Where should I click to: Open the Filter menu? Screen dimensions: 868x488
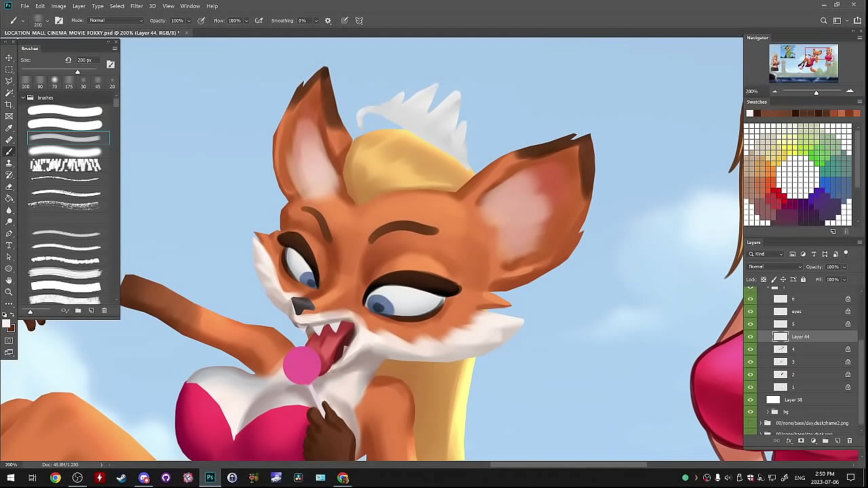pos(136,6)
